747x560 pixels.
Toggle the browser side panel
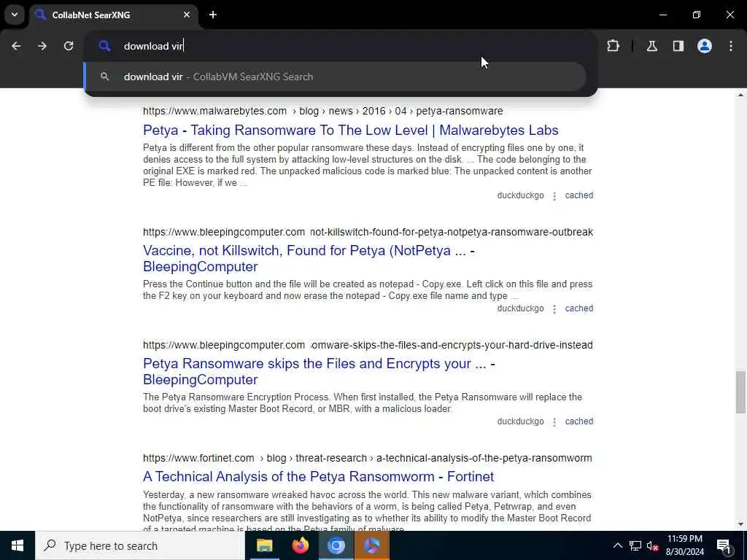(678, 46)
